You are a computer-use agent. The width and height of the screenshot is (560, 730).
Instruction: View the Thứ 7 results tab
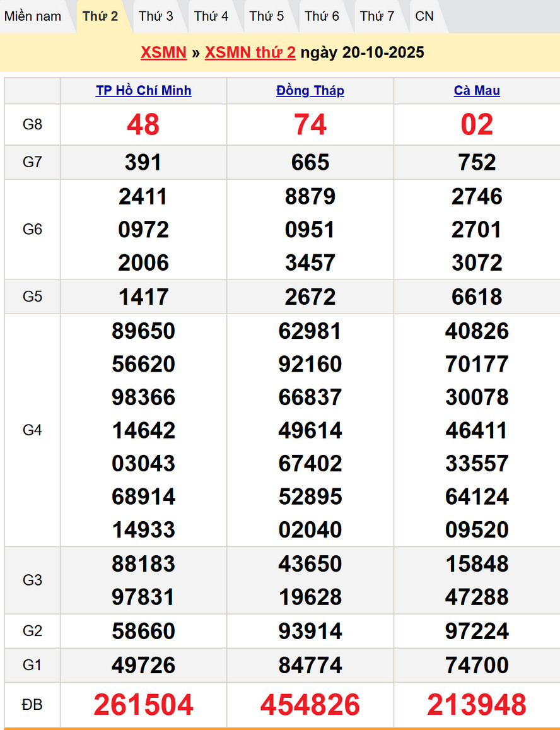pos(377,16)
